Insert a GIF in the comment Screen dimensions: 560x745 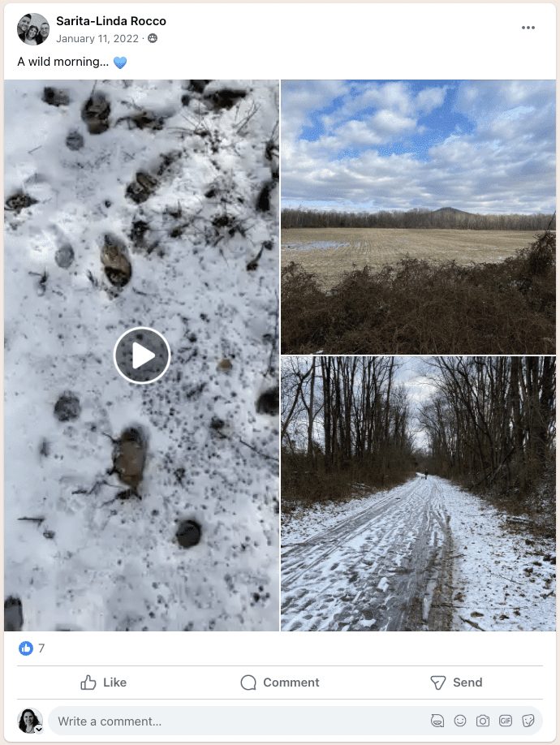[x=506, y=721]
